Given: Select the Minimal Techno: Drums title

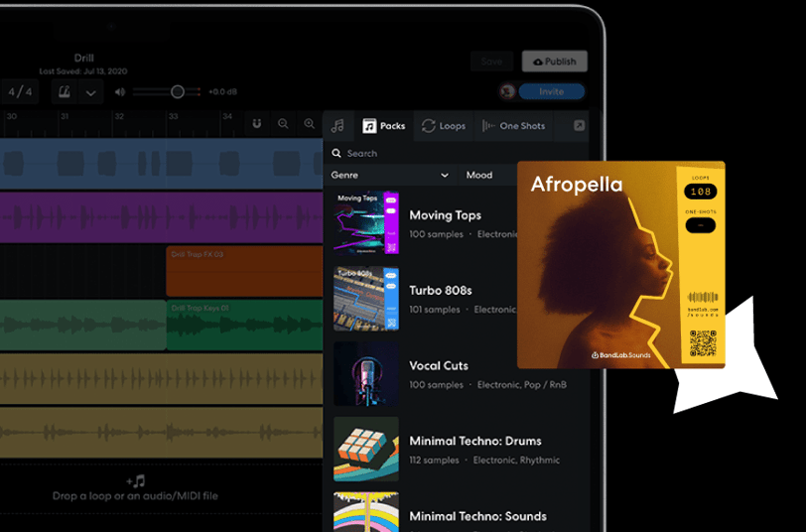Looking at the screenshot, I should (475, 441).
